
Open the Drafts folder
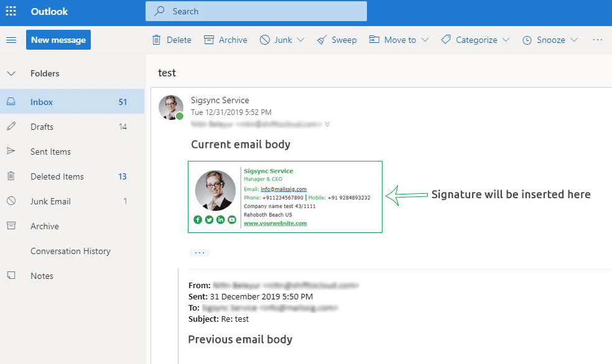(x=42, y=127)
